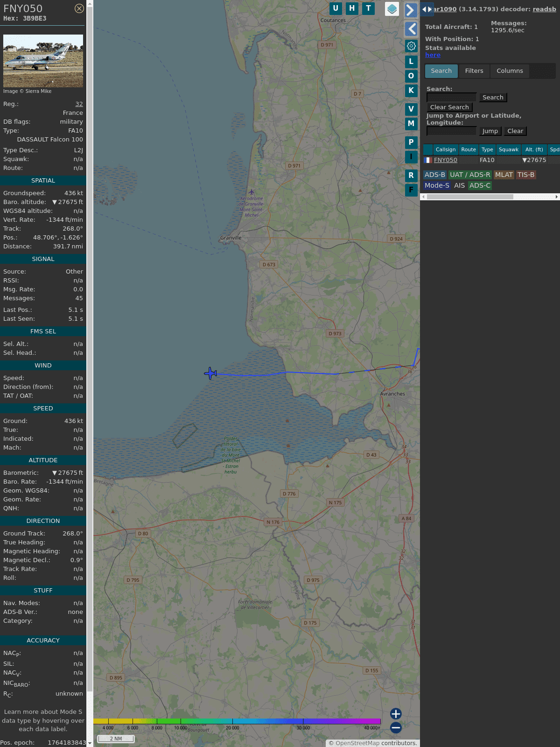
Task: Open the Falcon aircraft photo thumbnail
Action: click(43, 61)
